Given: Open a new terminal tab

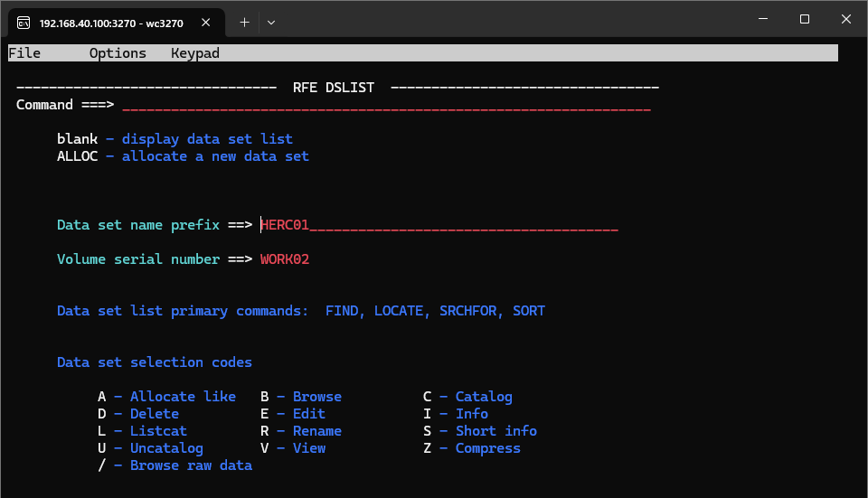Looking at the screenshot, I should (244, 23).
